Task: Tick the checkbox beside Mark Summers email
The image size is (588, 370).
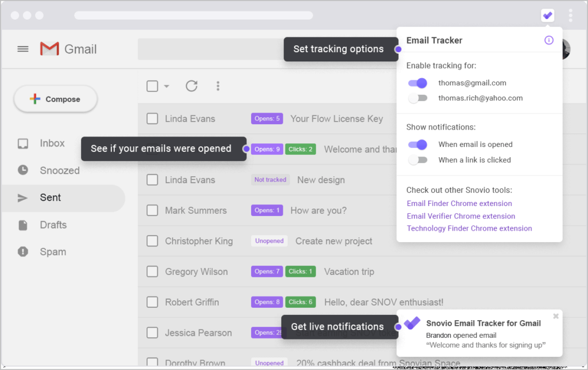Action: click(152, 211)
